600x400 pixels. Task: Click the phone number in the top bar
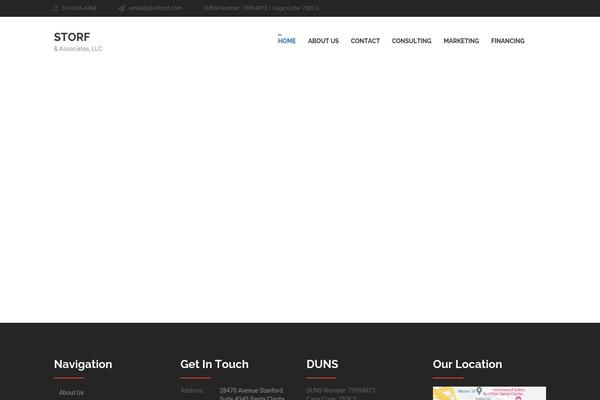79,8
